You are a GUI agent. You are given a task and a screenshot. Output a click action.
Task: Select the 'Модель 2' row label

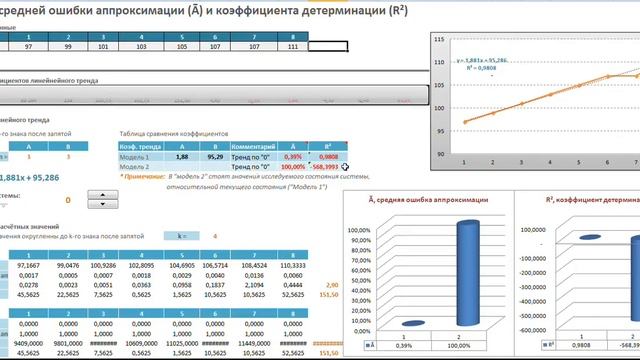coord(141,167)
